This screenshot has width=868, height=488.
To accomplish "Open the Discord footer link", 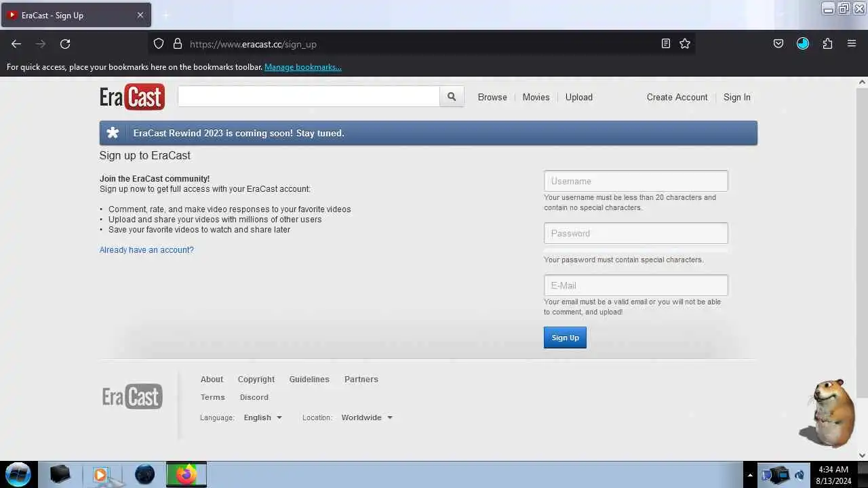I will (254, 397).
